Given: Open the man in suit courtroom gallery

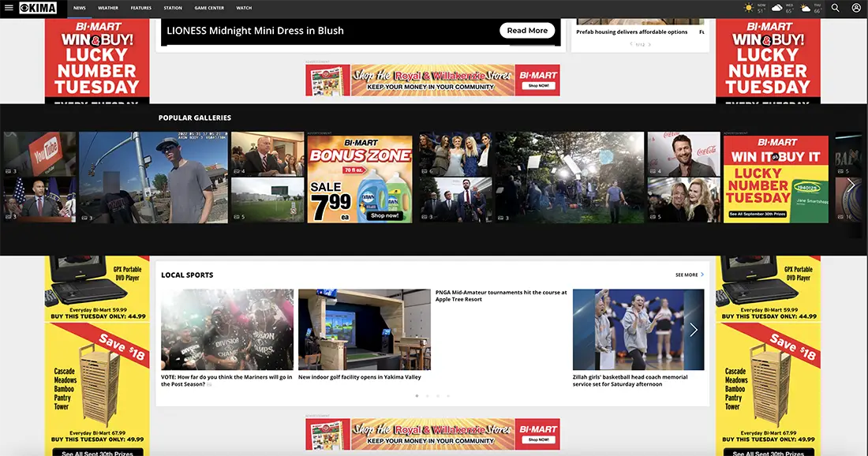Looking at the screenshot, I should pos(268,153).
